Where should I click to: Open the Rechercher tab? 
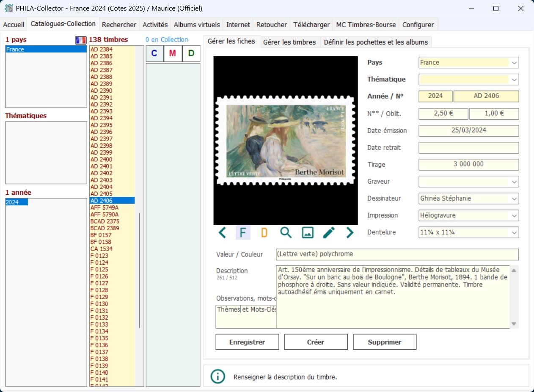[x=119, y=25]
